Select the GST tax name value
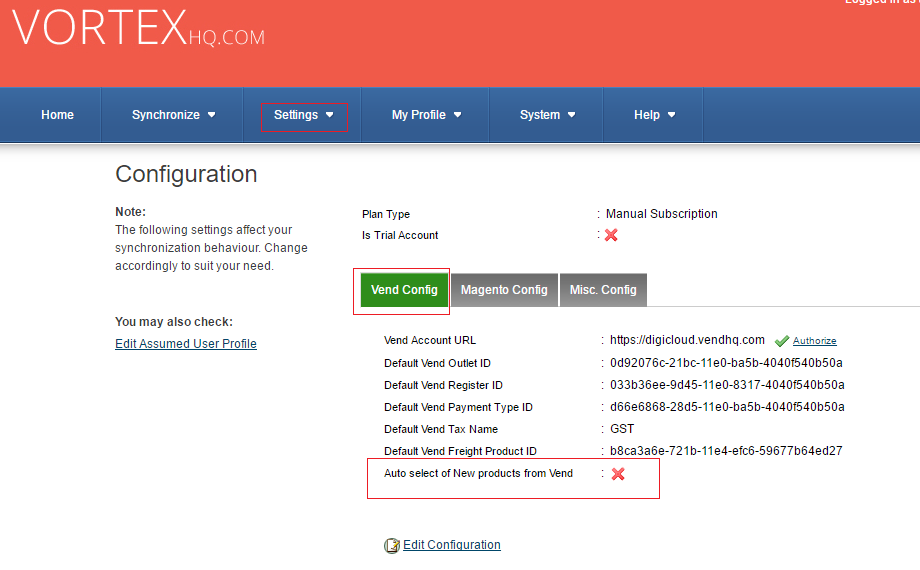Viewport: 920px width, 570px height. (622, 429)
